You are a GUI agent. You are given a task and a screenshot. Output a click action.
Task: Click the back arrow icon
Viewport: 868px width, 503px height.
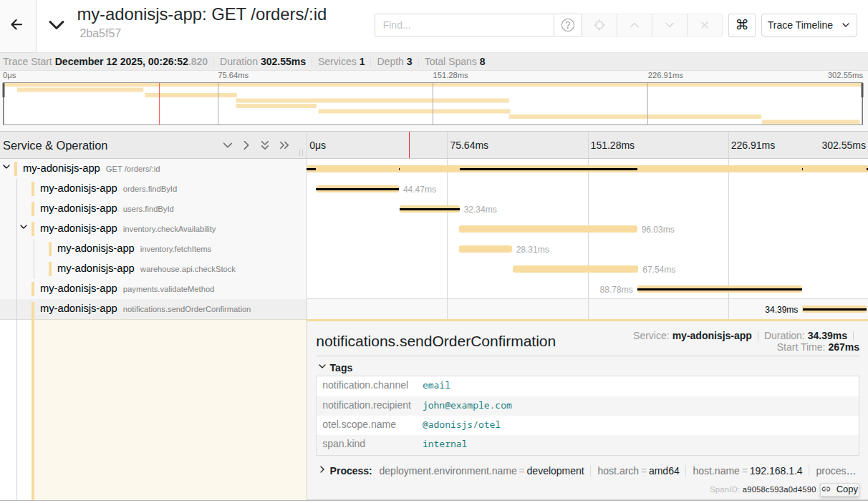(16, 24)
